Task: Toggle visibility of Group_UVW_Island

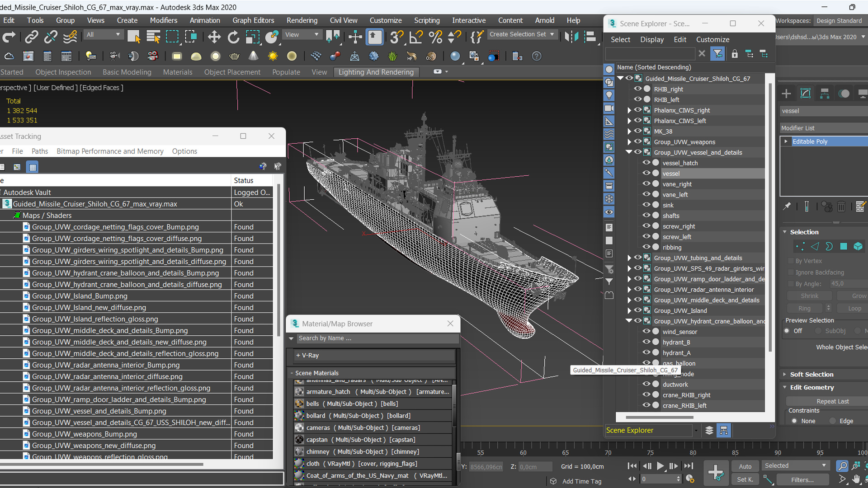Action: coord(638,310)
